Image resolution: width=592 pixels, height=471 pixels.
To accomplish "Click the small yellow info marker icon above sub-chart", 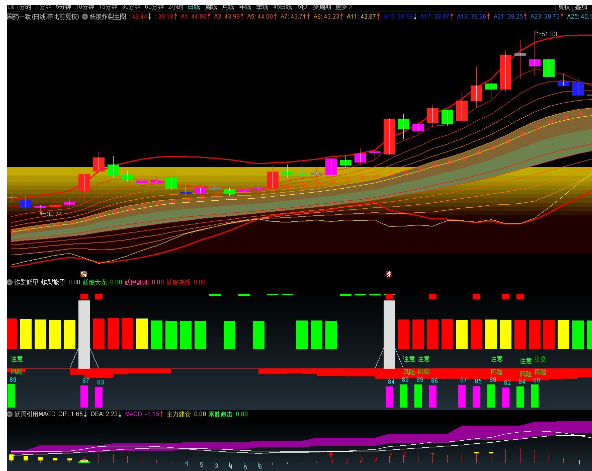I will pos(84,274).
